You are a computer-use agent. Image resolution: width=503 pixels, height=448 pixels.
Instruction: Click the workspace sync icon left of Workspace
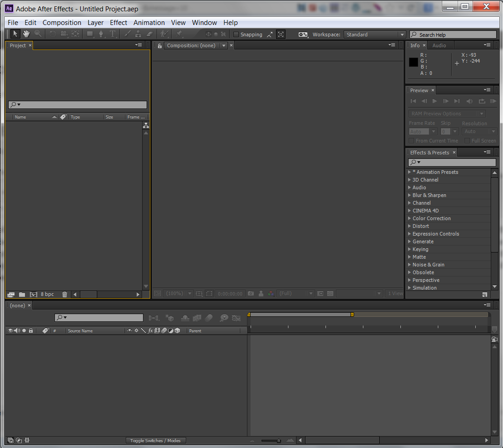[x=303, y=34]
